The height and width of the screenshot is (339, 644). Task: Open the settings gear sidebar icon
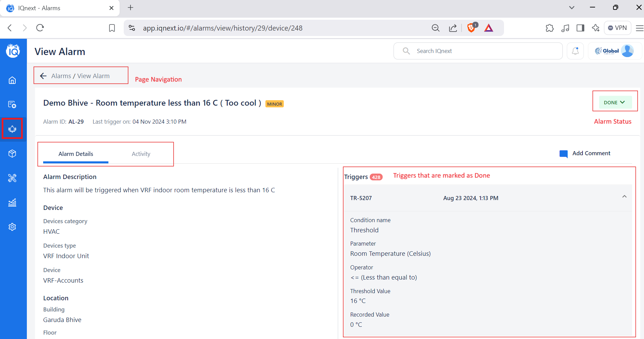coord(12,227)
